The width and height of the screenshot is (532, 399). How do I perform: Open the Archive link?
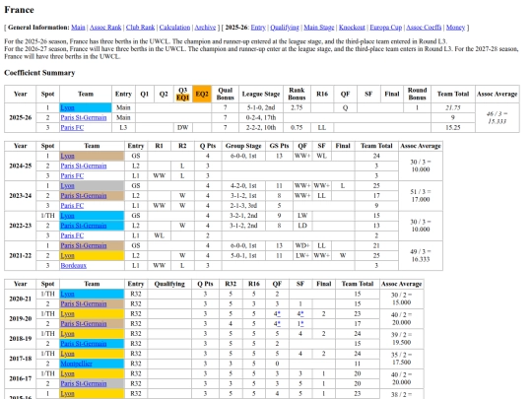[x=205, y=28]
